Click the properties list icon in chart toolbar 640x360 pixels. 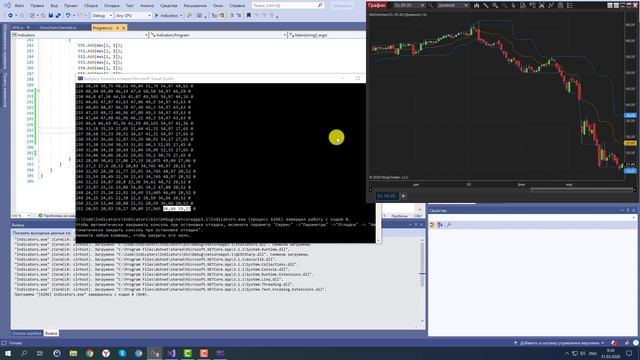(x=569, y=5)
